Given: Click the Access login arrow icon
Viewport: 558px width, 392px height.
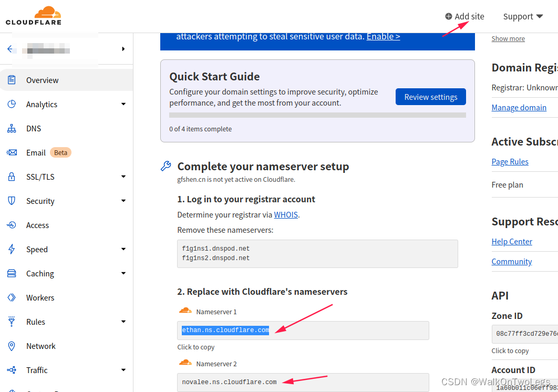Looking at the screenshot, I should 12,225.
